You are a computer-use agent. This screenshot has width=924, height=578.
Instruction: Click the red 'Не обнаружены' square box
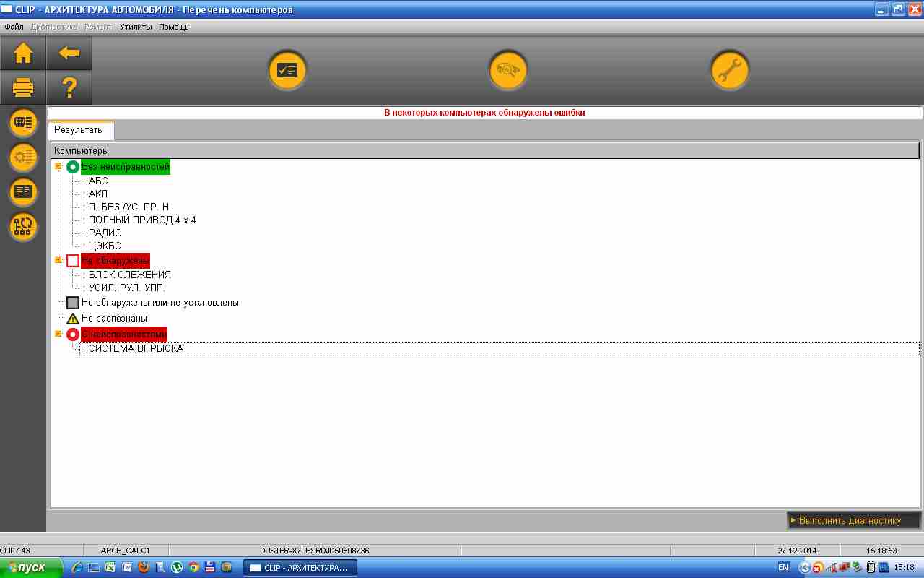coord(73,261)
